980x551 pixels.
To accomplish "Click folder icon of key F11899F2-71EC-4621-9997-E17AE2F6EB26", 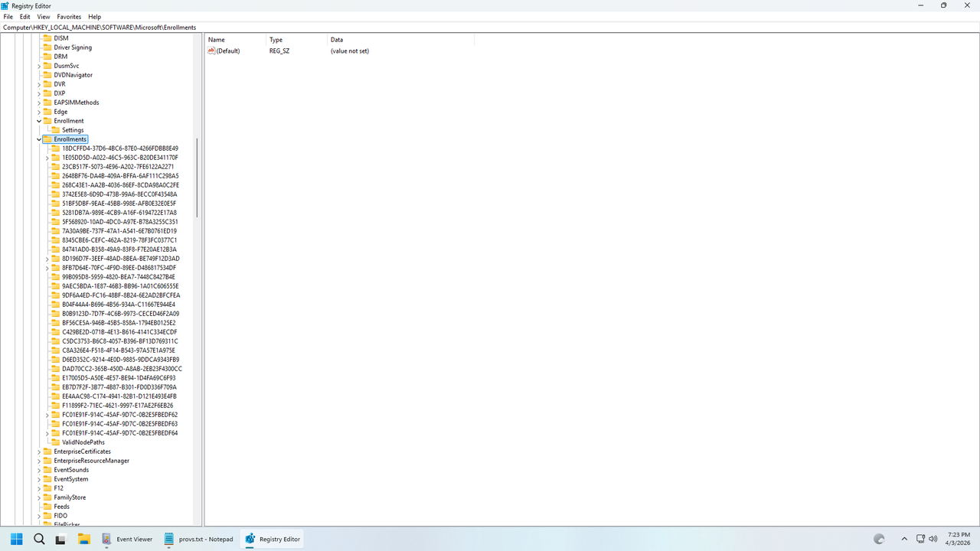I will coord(55,406).
